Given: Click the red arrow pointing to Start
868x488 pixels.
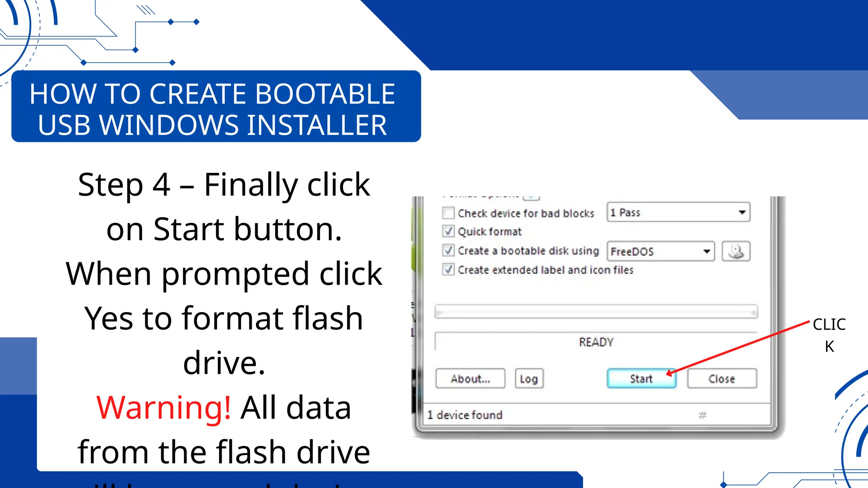Looking at the screenshot, I should (x=737, y=347).
